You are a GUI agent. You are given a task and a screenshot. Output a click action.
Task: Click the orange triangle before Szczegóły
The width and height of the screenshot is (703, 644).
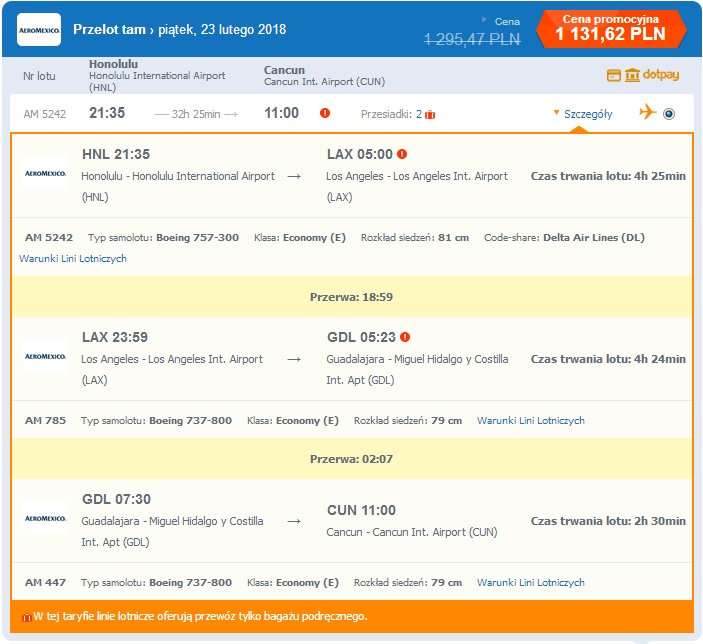556,113
